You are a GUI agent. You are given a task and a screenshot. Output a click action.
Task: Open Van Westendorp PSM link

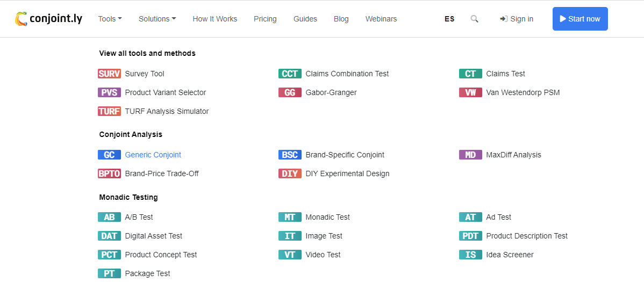(523, 93)
